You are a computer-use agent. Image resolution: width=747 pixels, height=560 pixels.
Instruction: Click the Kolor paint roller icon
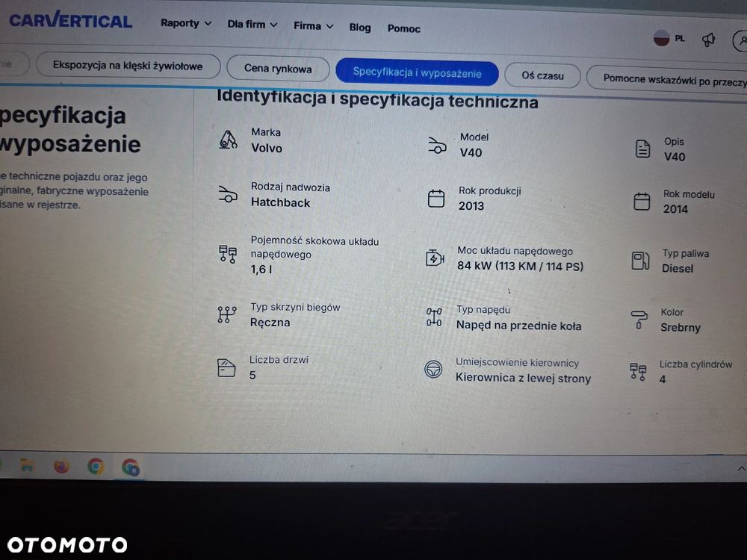tap(639, 320)
